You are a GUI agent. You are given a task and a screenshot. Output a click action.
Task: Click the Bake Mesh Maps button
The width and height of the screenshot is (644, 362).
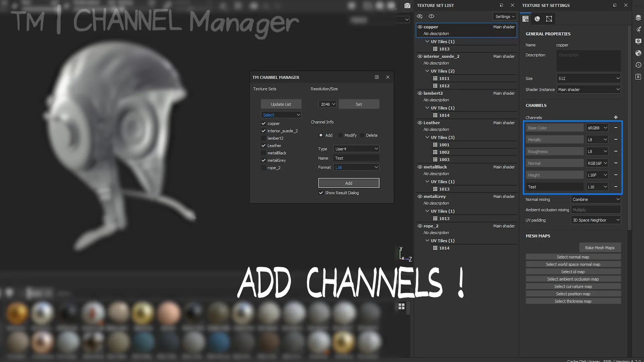pos(600,248)
